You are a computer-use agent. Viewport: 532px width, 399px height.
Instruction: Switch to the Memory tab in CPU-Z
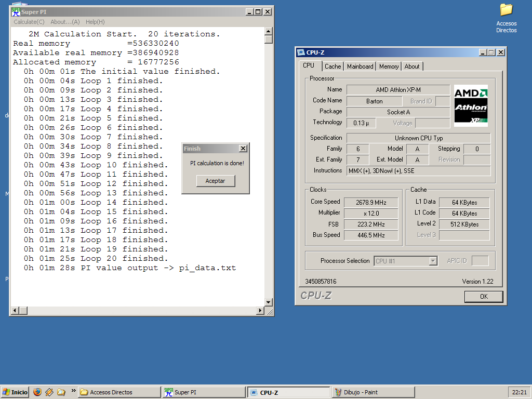[389, 66]
